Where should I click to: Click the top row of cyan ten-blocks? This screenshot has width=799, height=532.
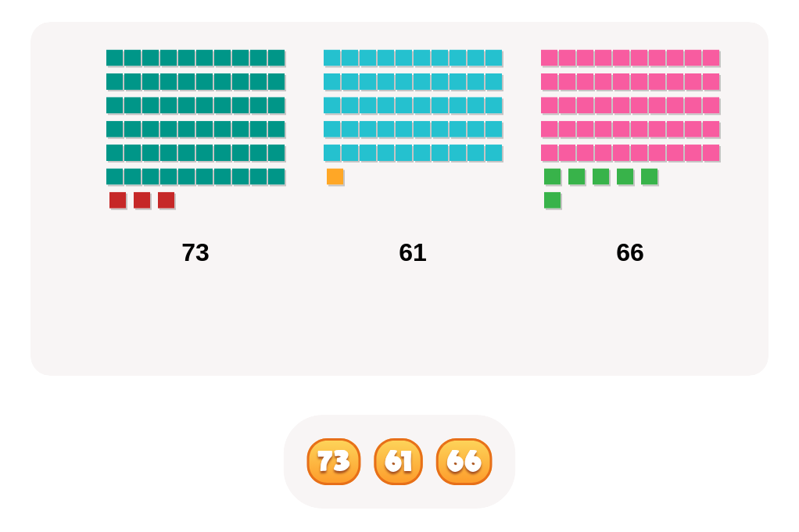[x=413, y=58]
